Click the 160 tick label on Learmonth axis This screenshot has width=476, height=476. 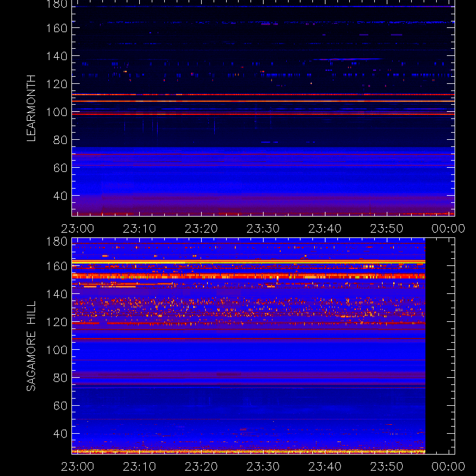coord(57,28)
